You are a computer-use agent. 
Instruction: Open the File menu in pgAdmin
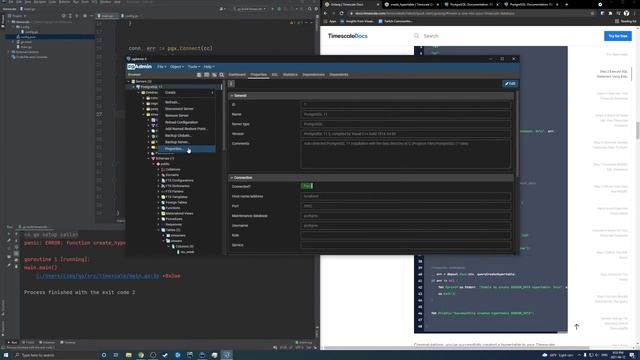tap(162, 67)
